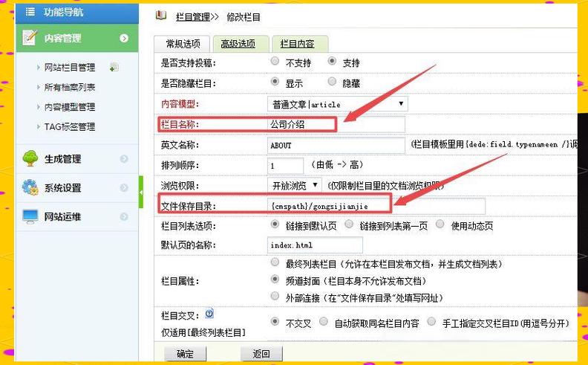588x365 pixels.
Task: Follow the 栏目管理 breadcrumb link
Action: coord(193,17)
